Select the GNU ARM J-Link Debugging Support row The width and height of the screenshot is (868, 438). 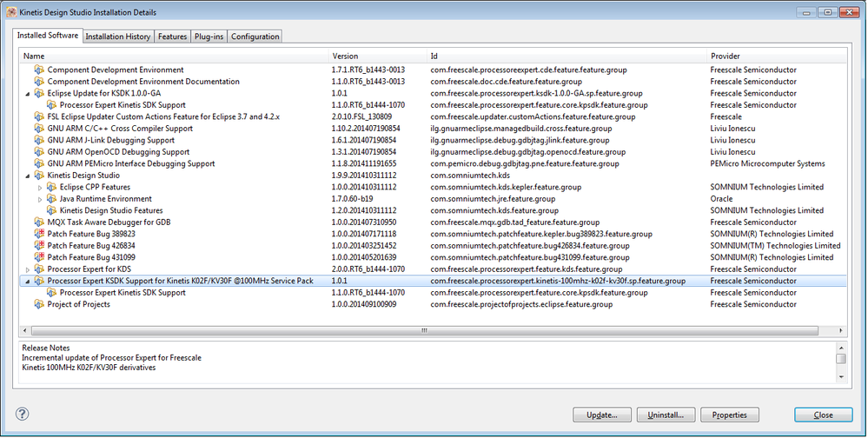[433, 140]
